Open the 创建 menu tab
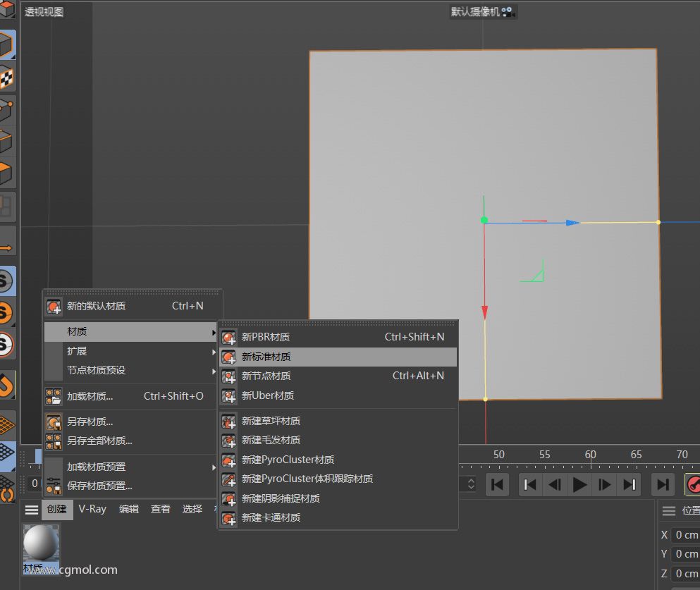 (57, 510)
